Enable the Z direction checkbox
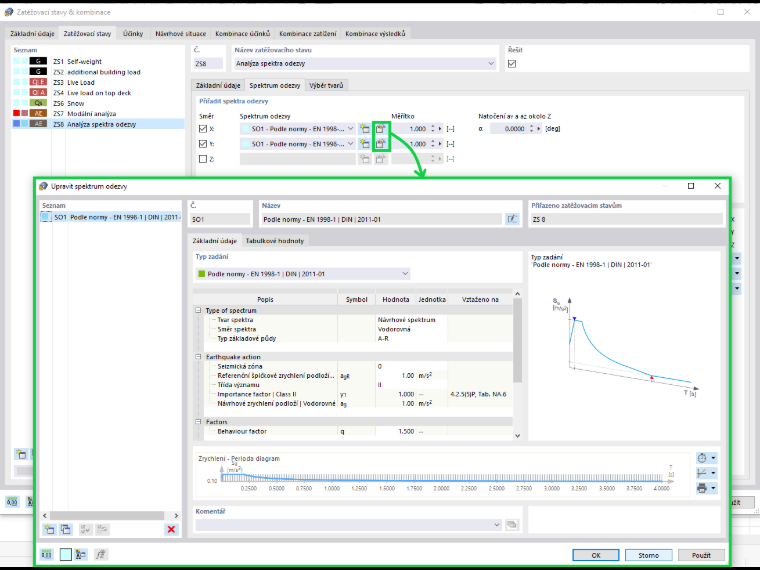The height and width of the screenshot is (570, 760). pos(203,159)
